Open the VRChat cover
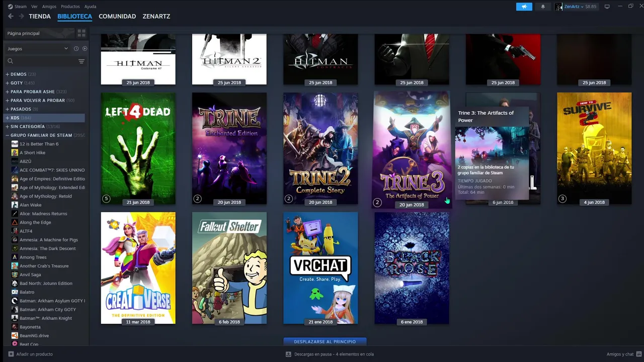Image resolution: width=644 pixels, height=362 pixels. tap(320, 268)
